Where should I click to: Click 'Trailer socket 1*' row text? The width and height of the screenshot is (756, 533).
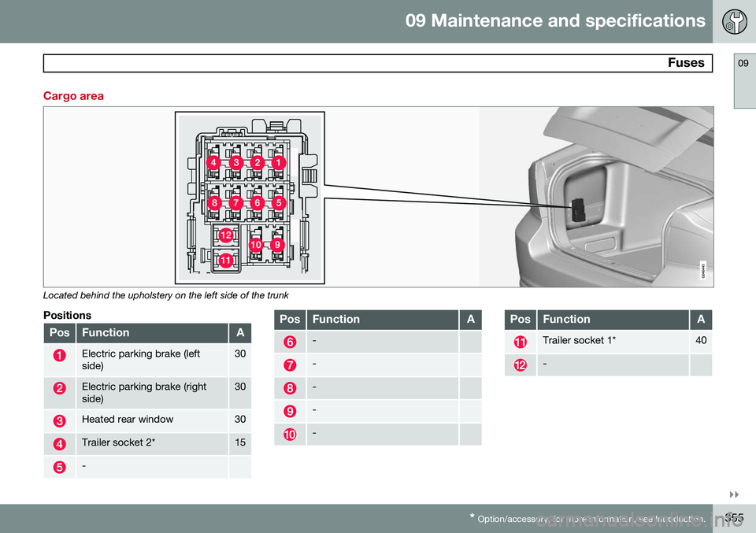click(x=579, y=340)
